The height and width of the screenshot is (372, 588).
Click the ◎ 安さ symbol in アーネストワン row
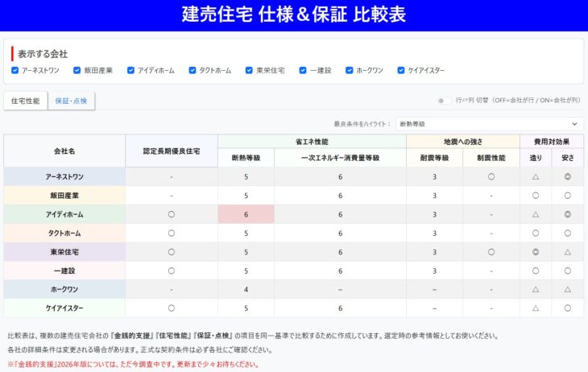coord(568,176)
